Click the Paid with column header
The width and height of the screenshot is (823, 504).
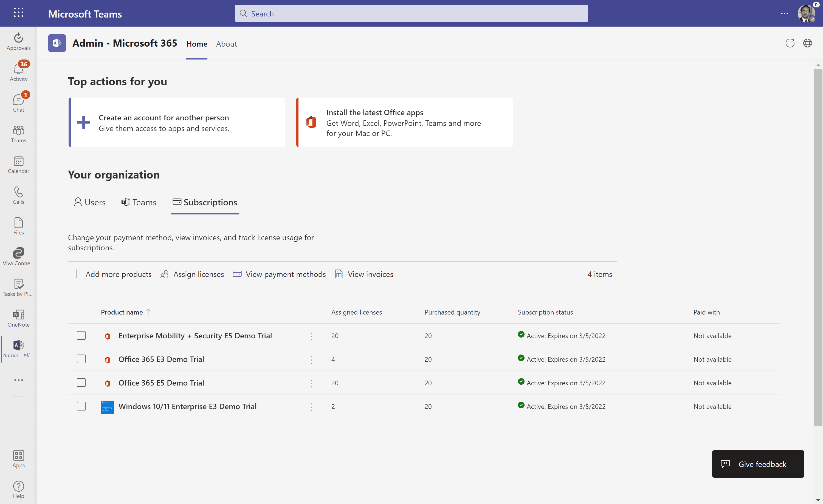coord(706,312)
